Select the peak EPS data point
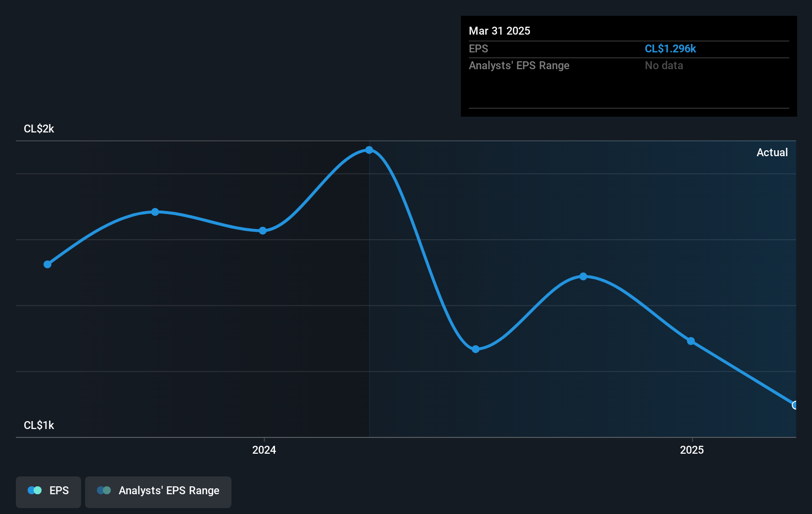Screen dimensions: 812x514 (x=369, y=150)
